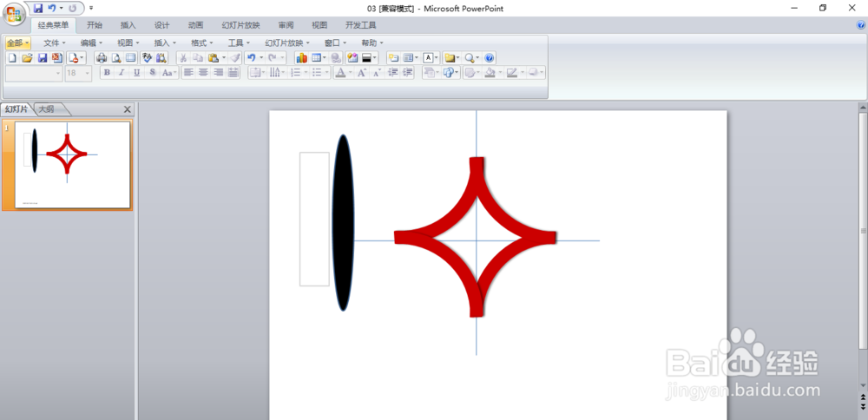Screen dimensions: 868x420
Task: Click the new slide icon
Action: pos(393,57)
